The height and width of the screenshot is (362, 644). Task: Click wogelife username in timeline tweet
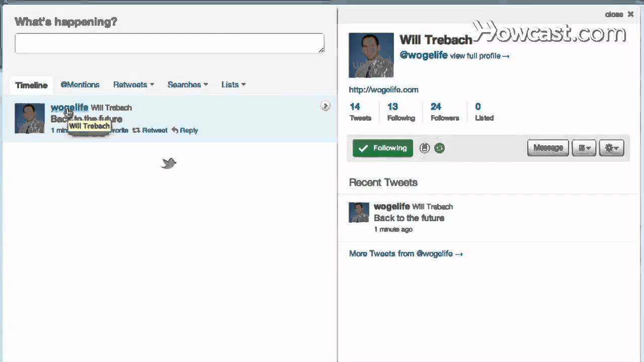coord(69,107)
